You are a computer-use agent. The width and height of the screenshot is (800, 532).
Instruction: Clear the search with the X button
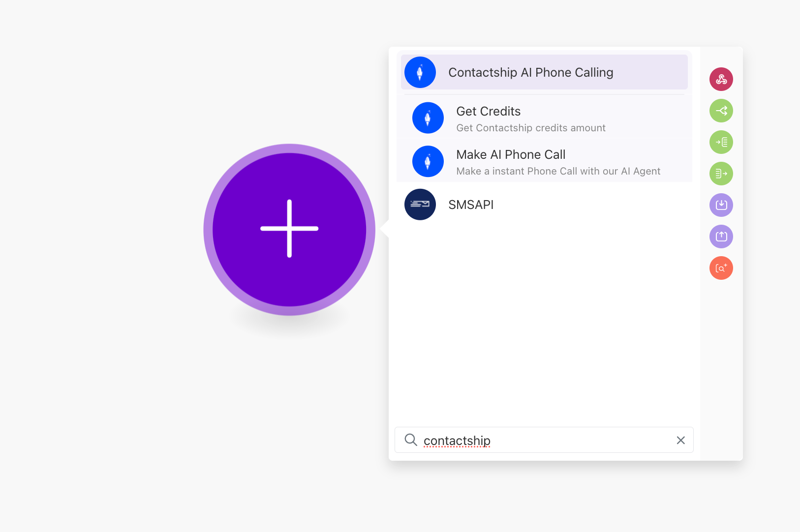click(x=681, y=440)
